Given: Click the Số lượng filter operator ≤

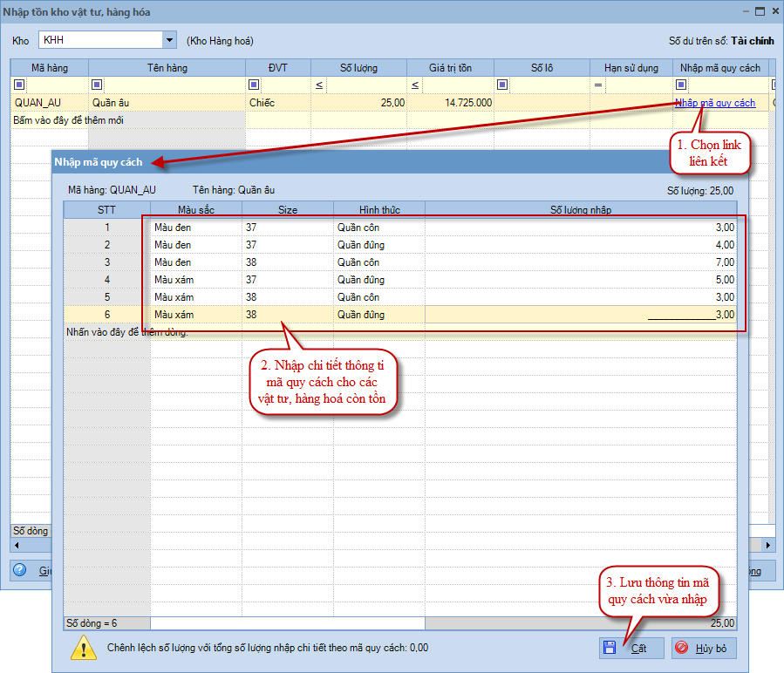Looking at the screenshot, I should click(319, 85).
